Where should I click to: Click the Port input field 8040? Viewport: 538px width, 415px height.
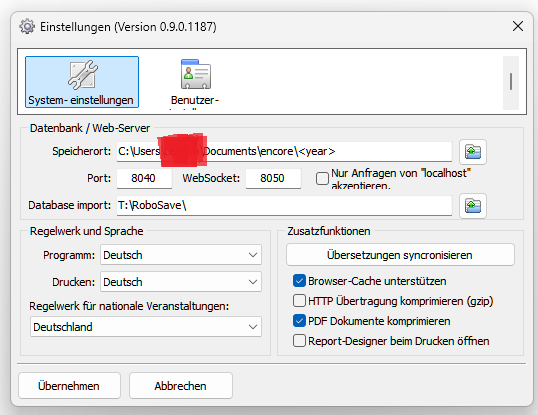coord(144,178)
